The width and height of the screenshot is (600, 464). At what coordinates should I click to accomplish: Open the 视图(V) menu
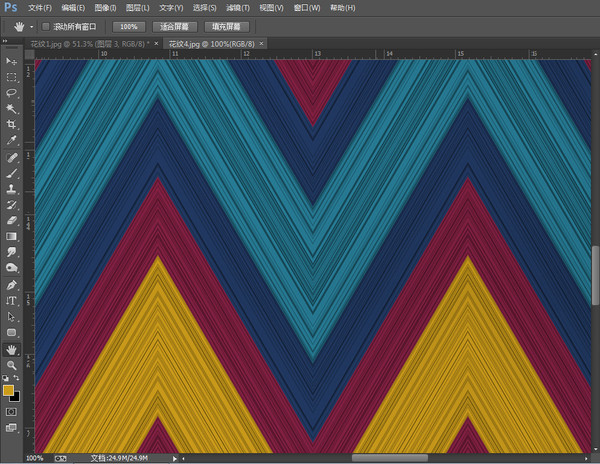coord(271,8)
